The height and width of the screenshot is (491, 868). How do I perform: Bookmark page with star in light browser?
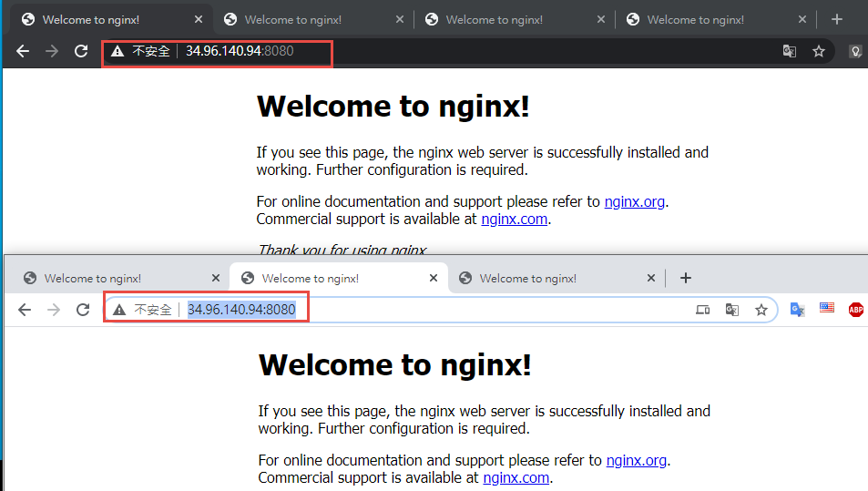(x=761, y=310)
